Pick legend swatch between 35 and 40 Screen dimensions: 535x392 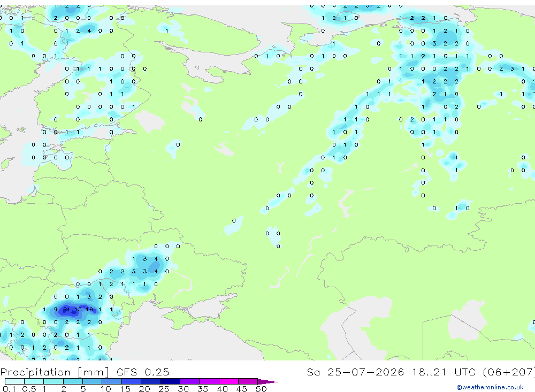(209, 381)
